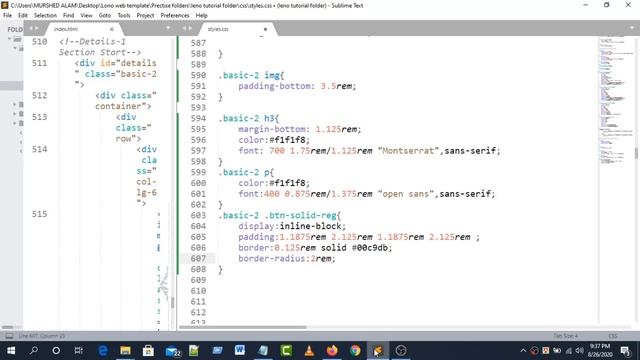Click line number 511 in HTML gutter
The width and height of the screenshot is (640, 360).
coord(40,63)
